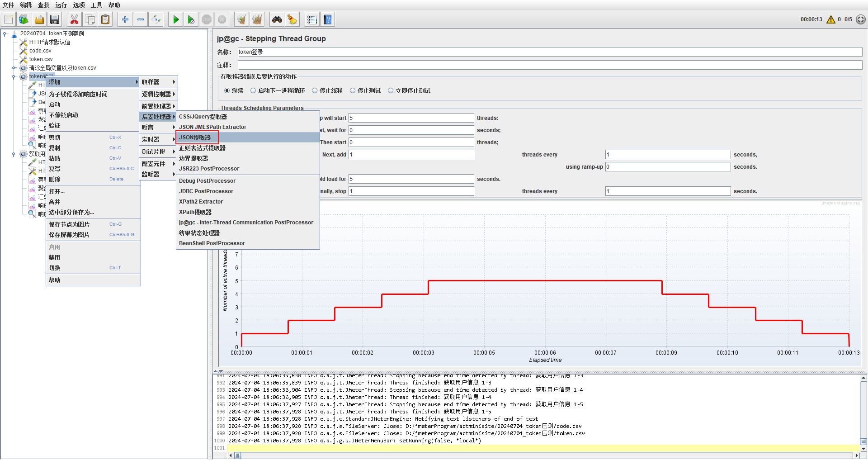Collapse the 20240704_token压测案例 tree root

coord(5,33)
